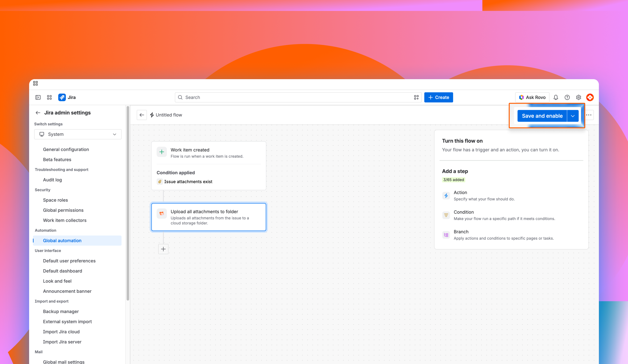Open Audit log

(x=52, y=180)
